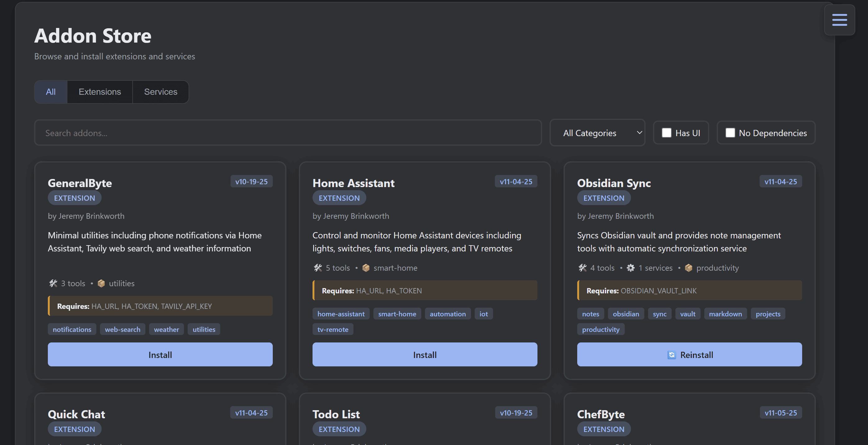
Task: Install the Home Assistant extension
Action: pyautogui.click(x=425, y=355)
